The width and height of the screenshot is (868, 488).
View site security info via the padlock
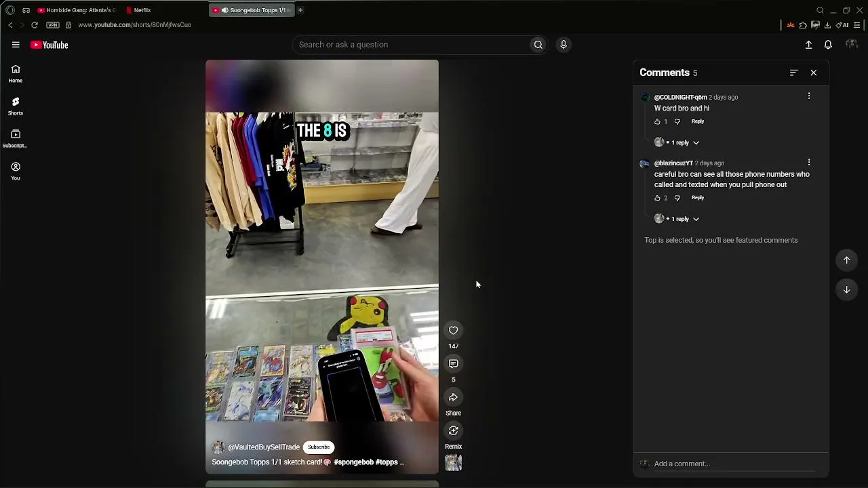[x=68, y=25]
